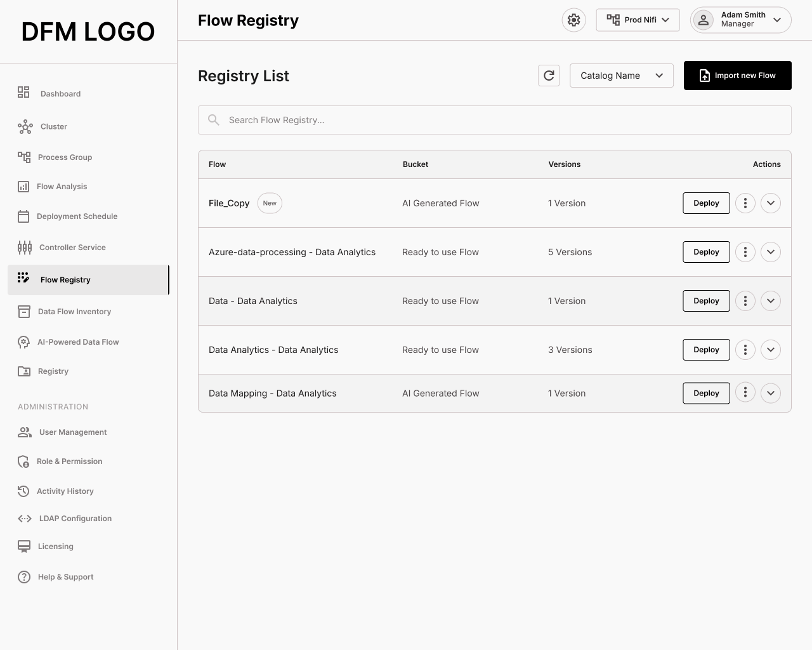Open the settings gear icon
Image resolution: width=812 pixels, height=650 pixels.
point(574,20)
